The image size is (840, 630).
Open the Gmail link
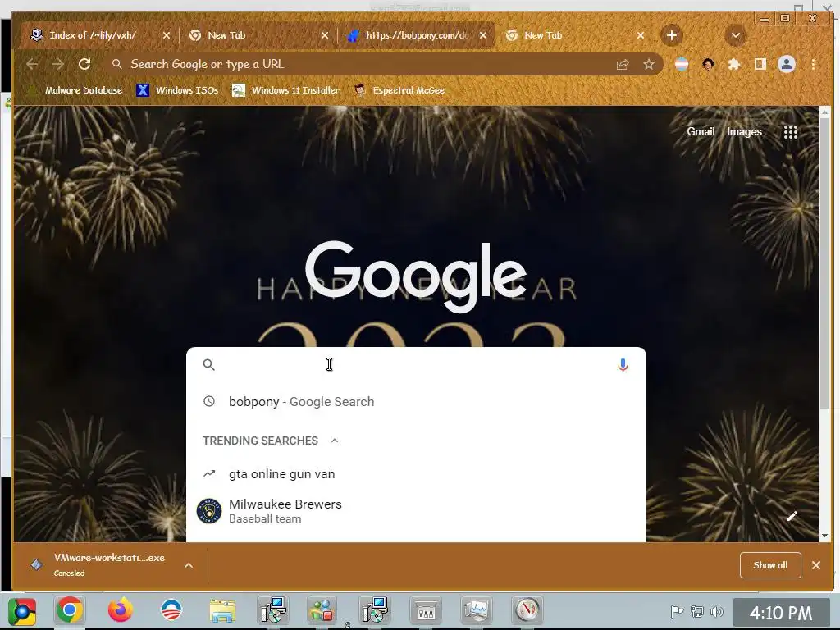[x=701, y=132]
